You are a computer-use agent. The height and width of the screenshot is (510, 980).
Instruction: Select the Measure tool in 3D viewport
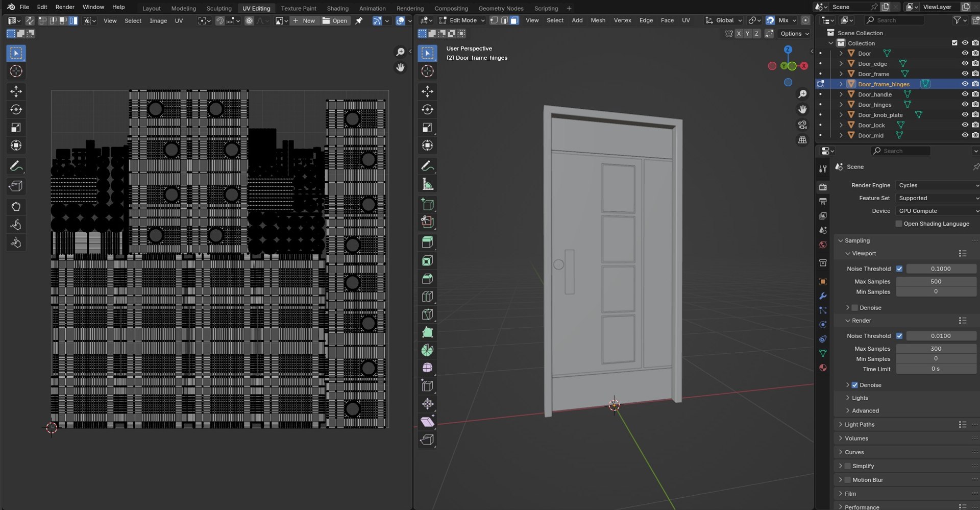(427, 184)
